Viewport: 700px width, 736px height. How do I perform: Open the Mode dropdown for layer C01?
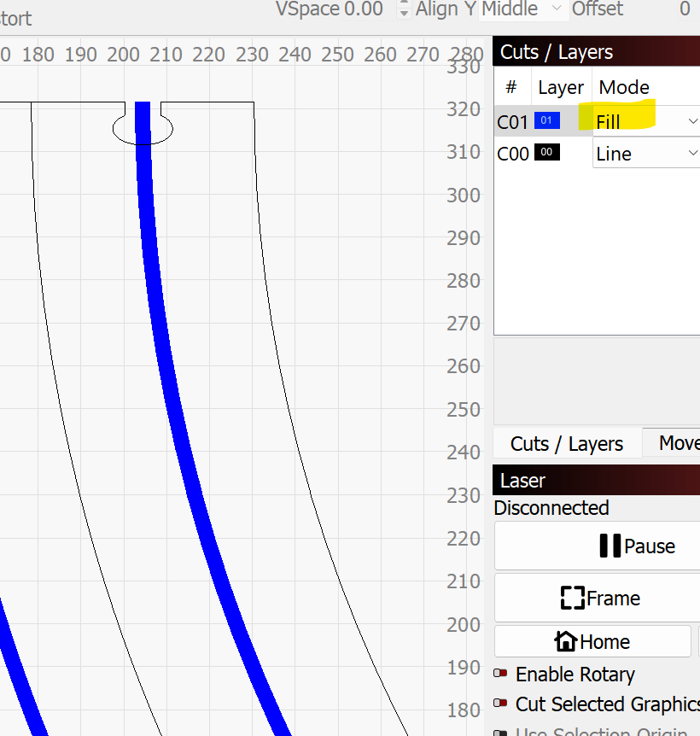pos(646,121)
